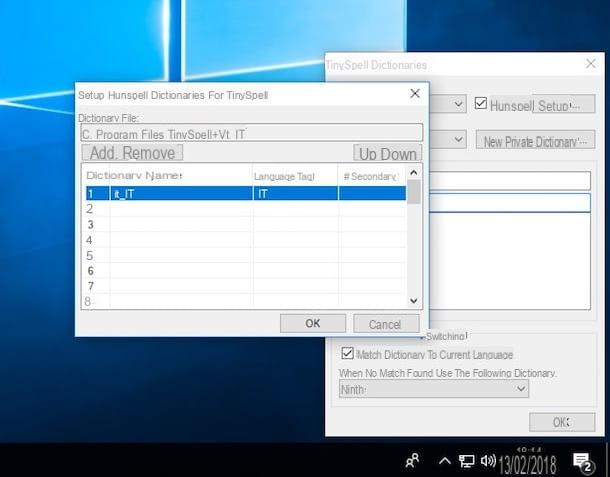Click the date 13/02/2018 in taskbar
Viewport: 610px width, 477px height.
[527, 465]
